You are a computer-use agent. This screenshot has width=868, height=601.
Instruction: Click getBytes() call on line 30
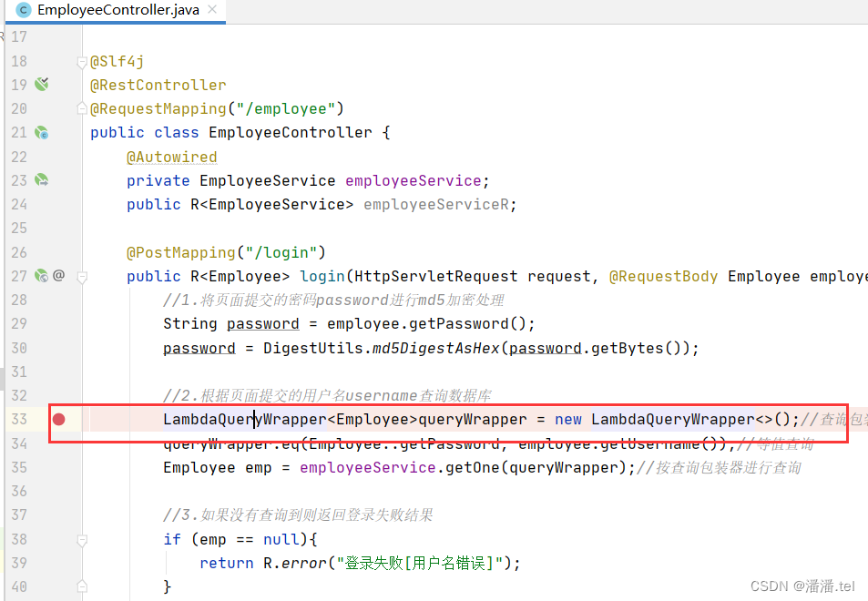(x=636, y=348)
